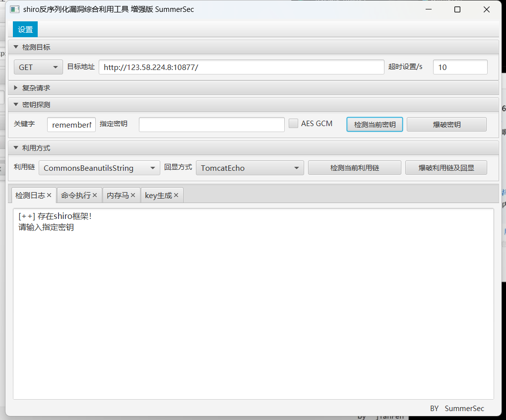
Task: Enable the AES GCM checkbox
Action: point(293,123)
